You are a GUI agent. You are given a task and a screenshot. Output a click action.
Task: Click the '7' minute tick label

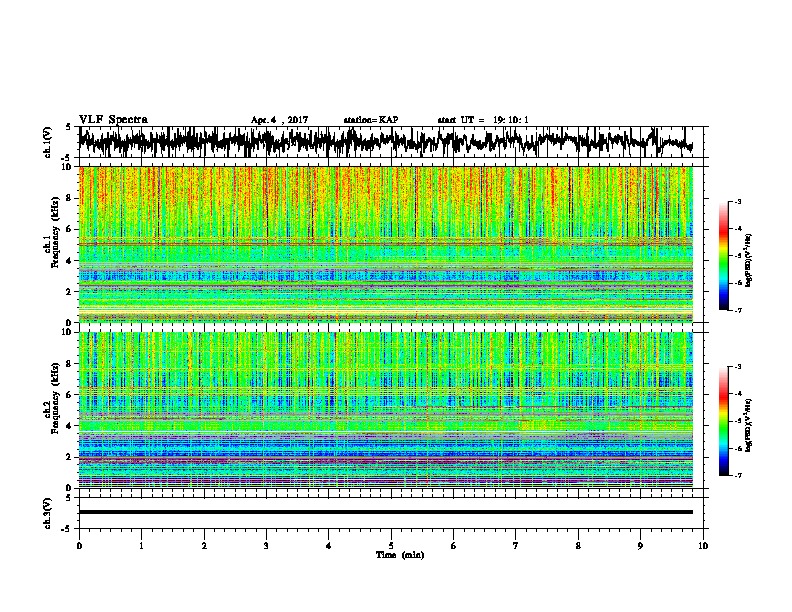516,546
